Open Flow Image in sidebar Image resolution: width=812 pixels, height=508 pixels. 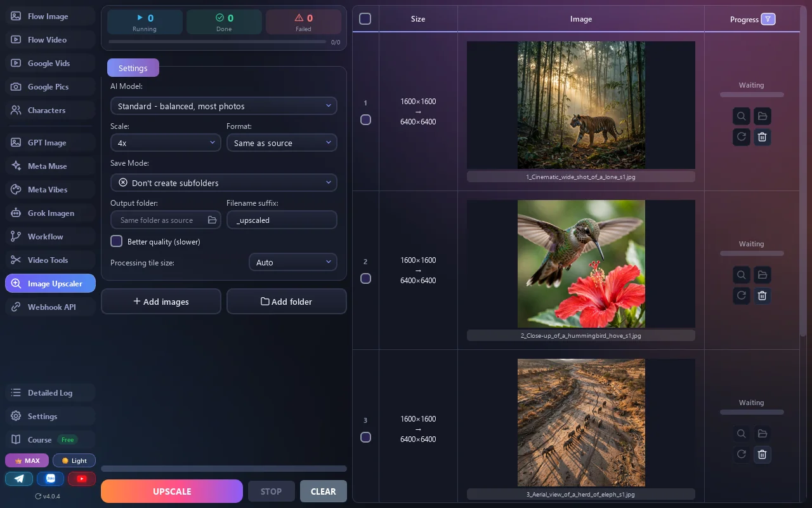[x=50, y=17]
